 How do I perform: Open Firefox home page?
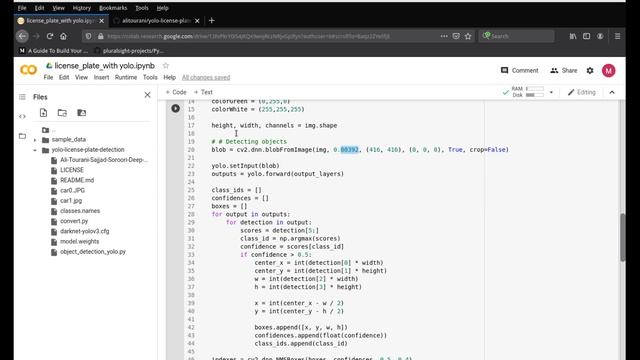pos(63,36)
